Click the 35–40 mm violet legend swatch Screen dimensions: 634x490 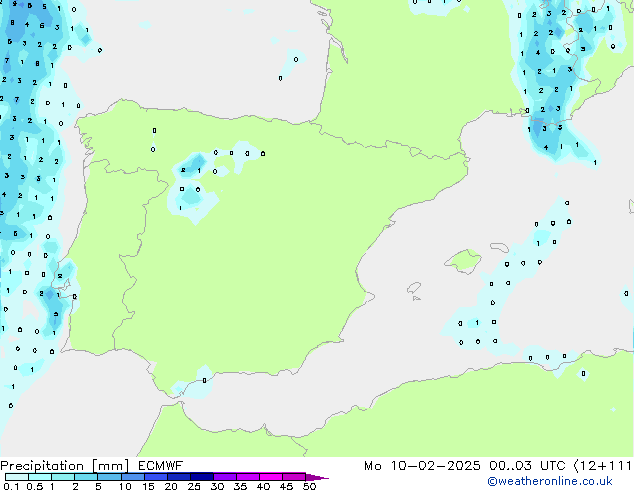247,477
